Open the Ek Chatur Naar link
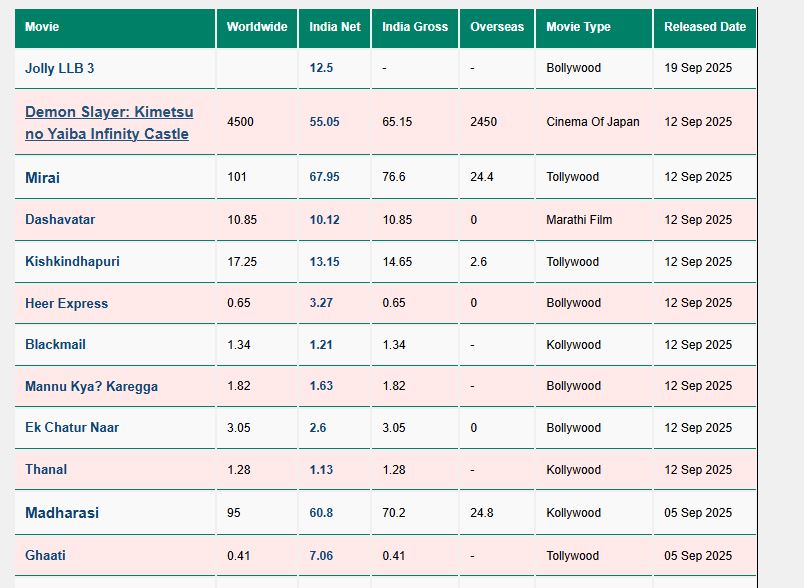Screen dimensions: 804x588 [72, 428]
